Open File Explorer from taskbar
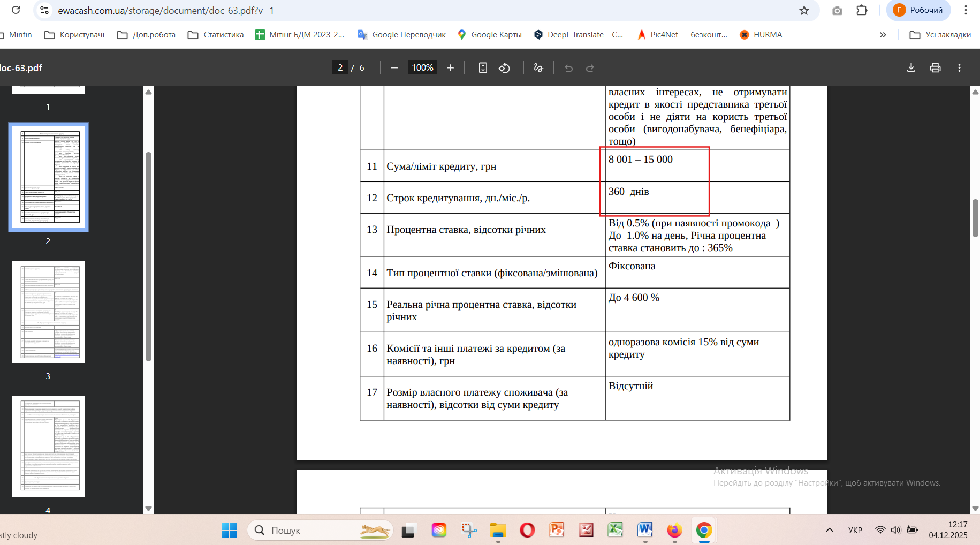Image resolution: width=980 pixels, height=545 pixels. (498, 530)
